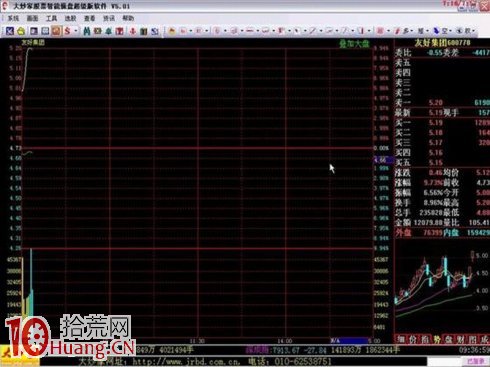
Task: Click the pink button in bottom-right status bar
Action: 476,361
